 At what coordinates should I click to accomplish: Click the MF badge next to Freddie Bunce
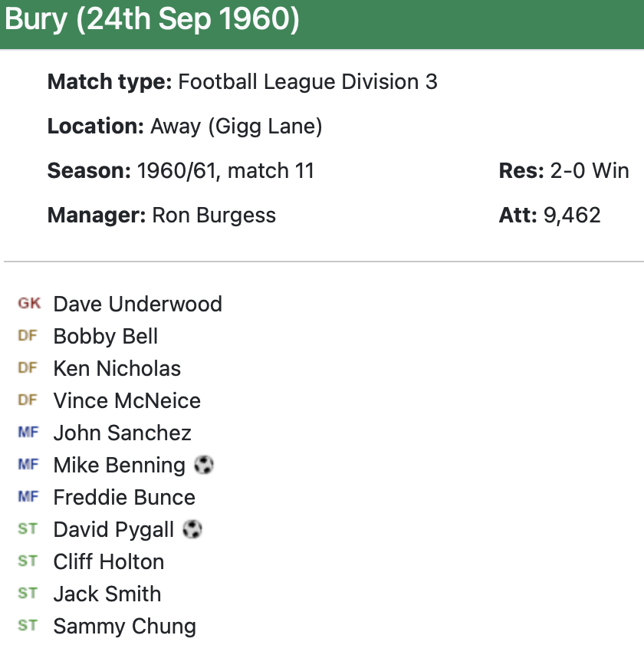tap(28, 497)
